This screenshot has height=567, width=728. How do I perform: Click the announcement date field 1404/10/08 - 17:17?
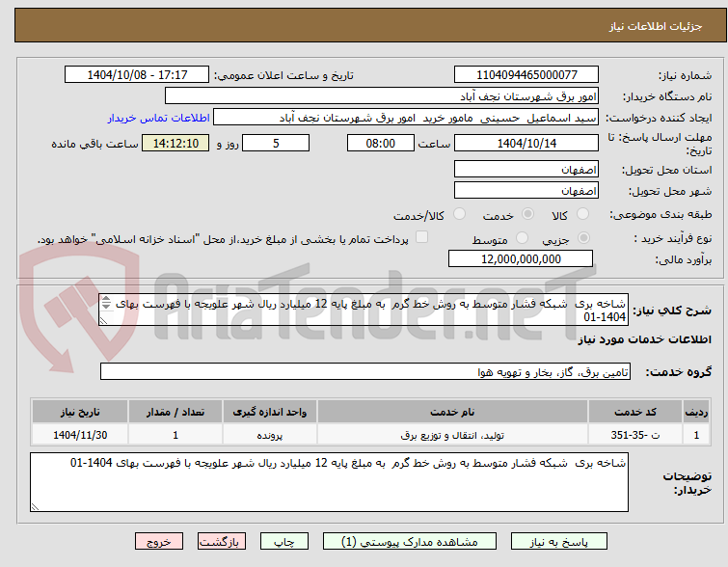tap(137, 74)
